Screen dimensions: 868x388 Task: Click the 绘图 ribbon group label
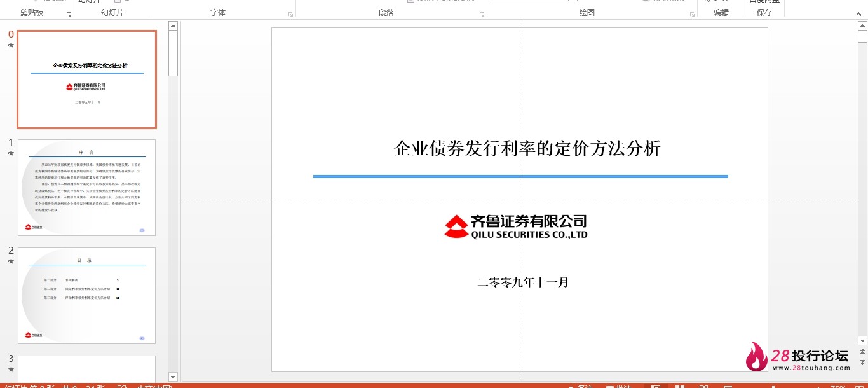click(x=587, y=13)
